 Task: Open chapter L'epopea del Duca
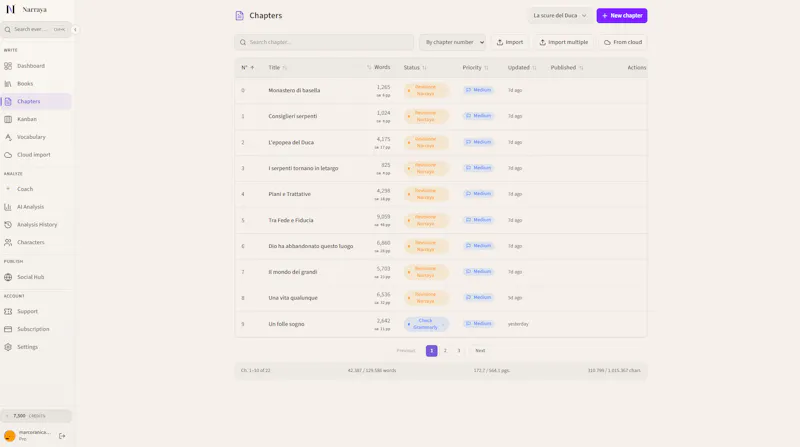[x=291, y=142]
